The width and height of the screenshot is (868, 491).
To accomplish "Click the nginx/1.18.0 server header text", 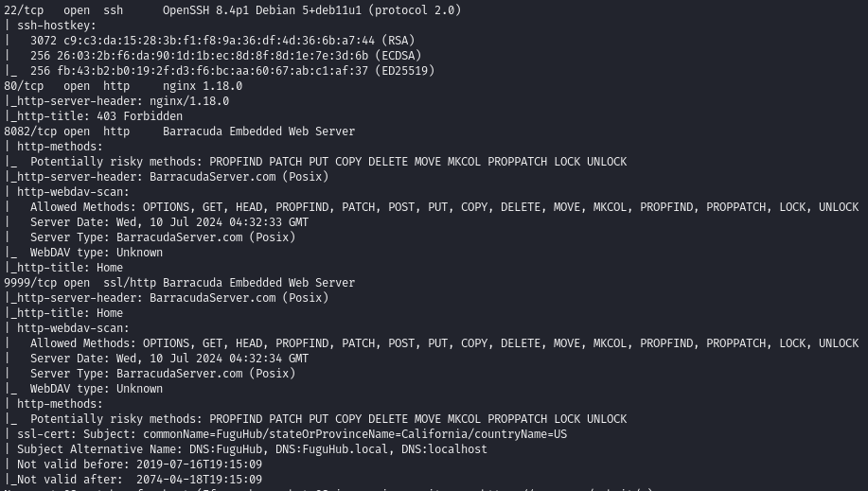I will (189, 101).
